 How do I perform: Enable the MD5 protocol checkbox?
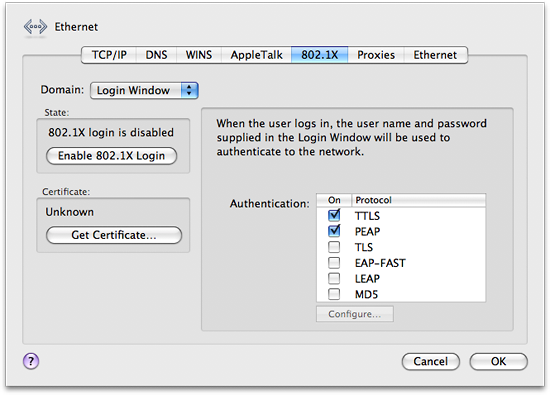[334, 294]
